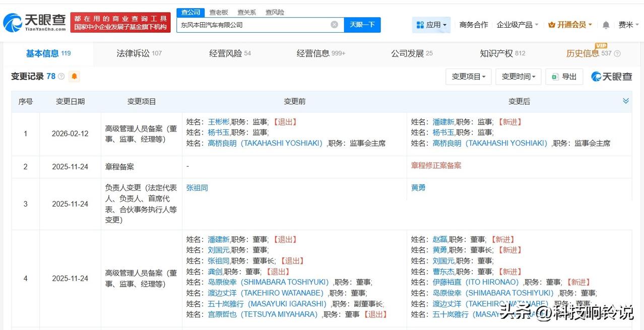Open 高桥良明 link in row 1 变更前

tap(267, 143)
